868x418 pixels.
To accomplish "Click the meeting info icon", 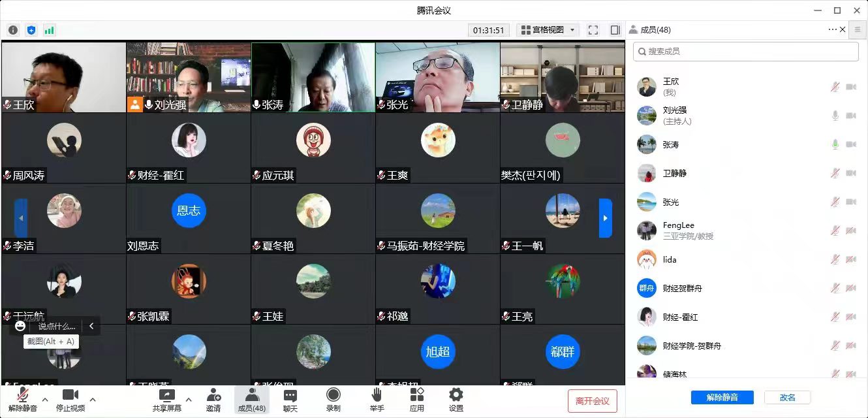I will (x=13, y=30).
